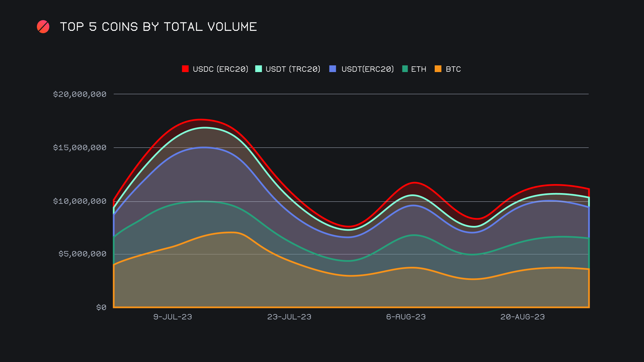Click the mint USDT (TRC20) legend swatch
The height and width of the screenshot is (362, 644).
258,69
